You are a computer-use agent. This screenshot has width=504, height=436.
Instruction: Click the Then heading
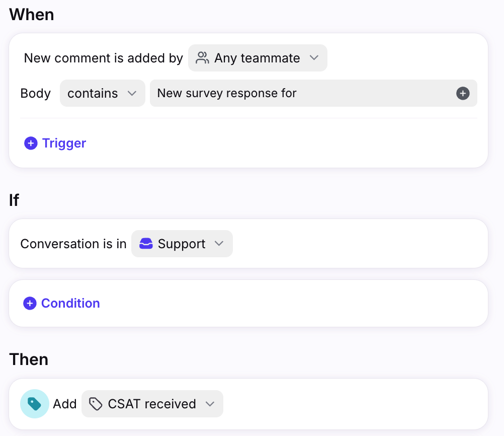(29, 359)
